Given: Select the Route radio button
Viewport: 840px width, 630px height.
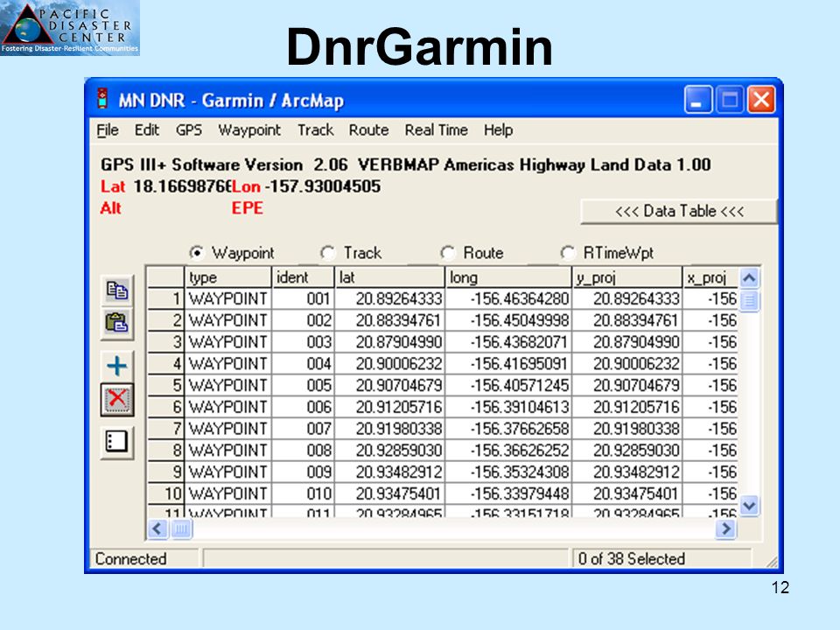Looking at the screenshot, I should 447,252.
